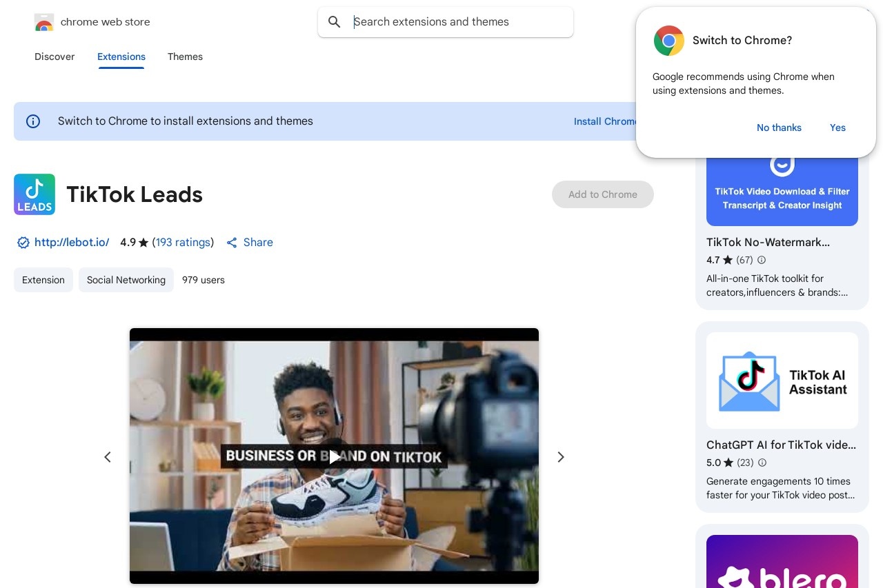
Task: Go to next screenshot with right arrow
Action: tap(561, 457)
